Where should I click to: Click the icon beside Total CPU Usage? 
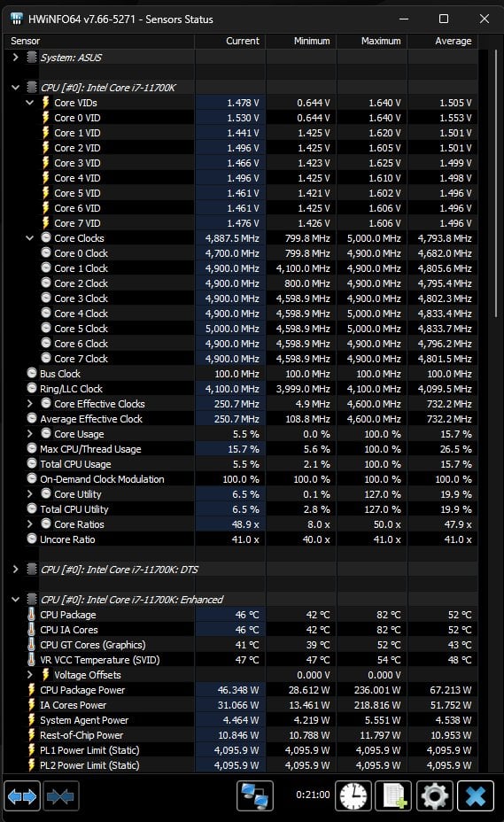coord(32,463)
